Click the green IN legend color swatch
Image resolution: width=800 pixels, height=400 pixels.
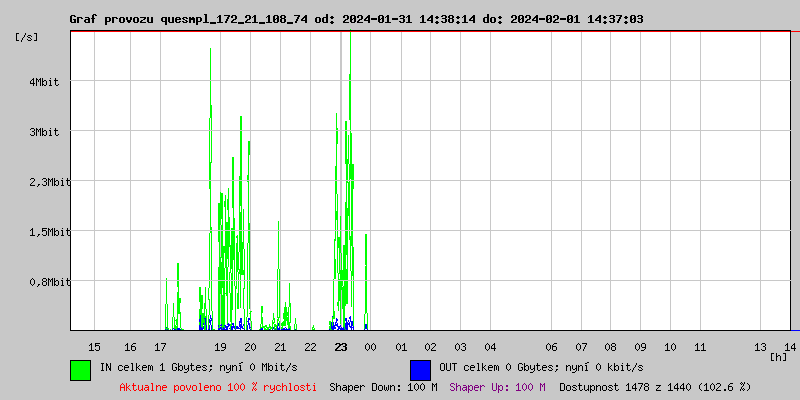(80, 369)
